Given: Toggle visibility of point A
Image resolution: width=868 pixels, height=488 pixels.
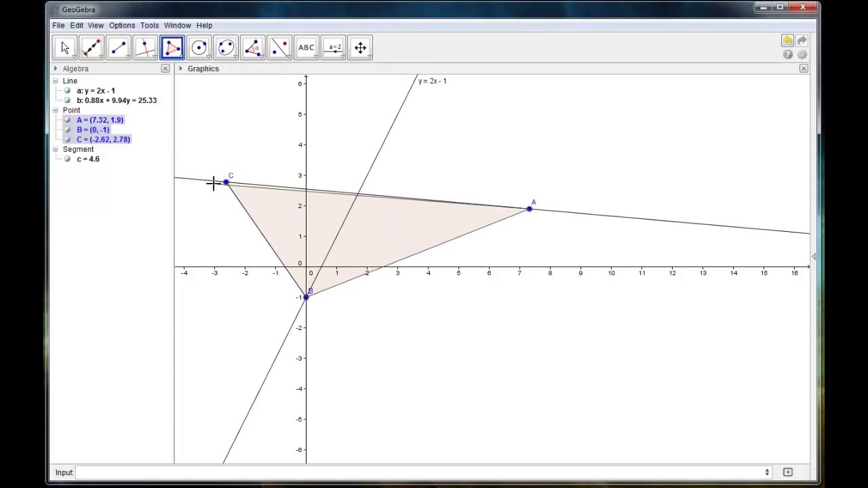Looking at the screenshot, I should click(x=67, y=120).
